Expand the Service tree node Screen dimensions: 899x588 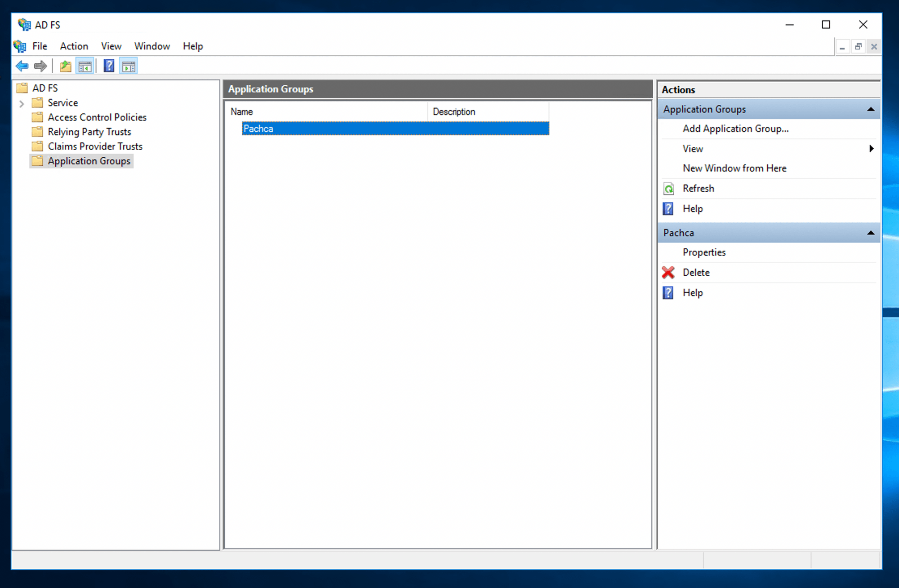pos(22,104)
